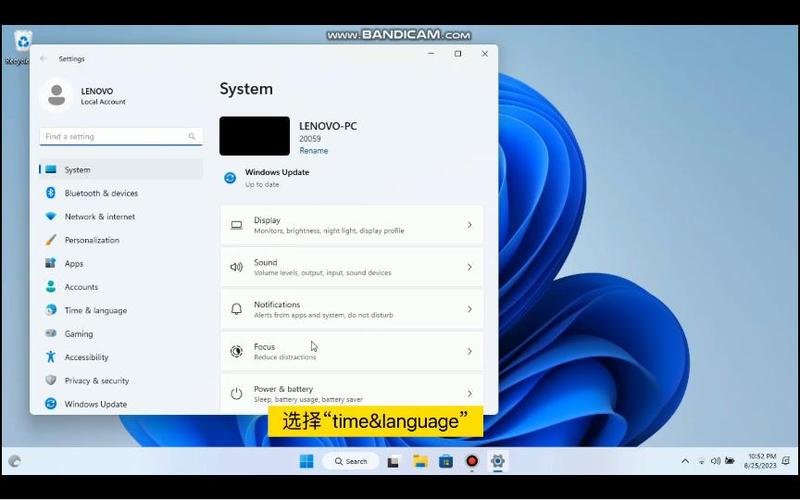Show hidden icons in system tray

(x=685, y=461)
